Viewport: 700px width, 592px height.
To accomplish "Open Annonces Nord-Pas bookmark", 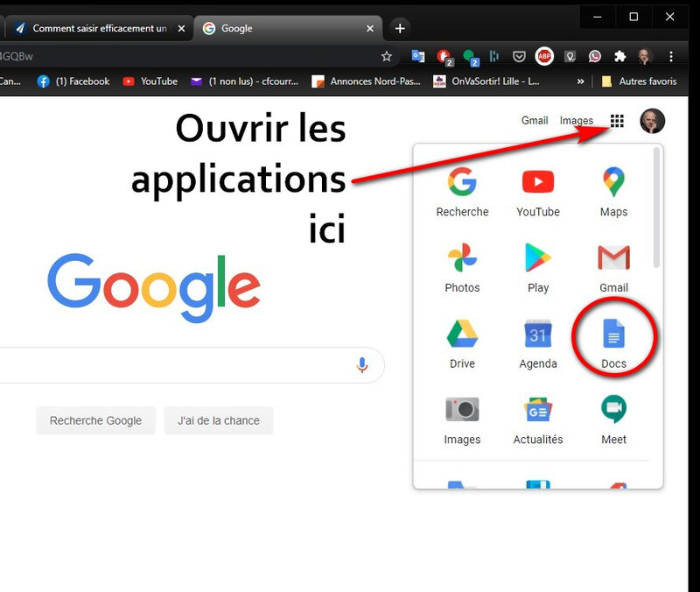I will (x=366, y=81).
